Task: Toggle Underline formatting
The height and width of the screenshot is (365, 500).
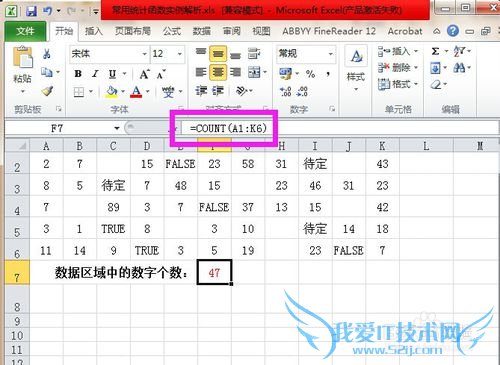Action: pos(112,74)
